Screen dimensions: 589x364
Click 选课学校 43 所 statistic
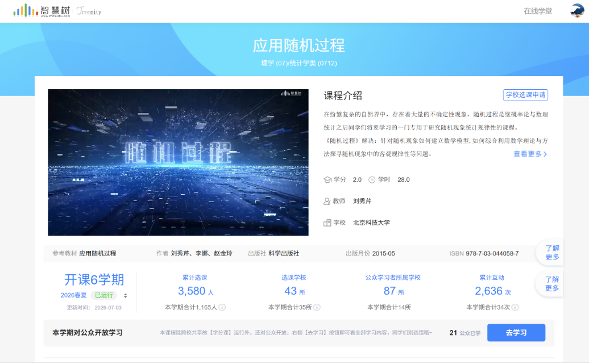[x=294, y=286]
